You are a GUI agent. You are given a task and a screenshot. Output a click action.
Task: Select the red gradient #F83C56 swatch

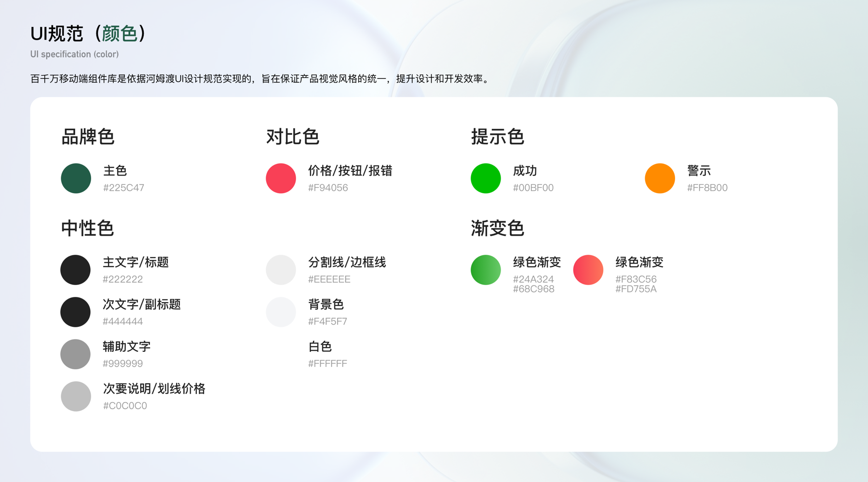pyautogui.click(x=588, y=270)
